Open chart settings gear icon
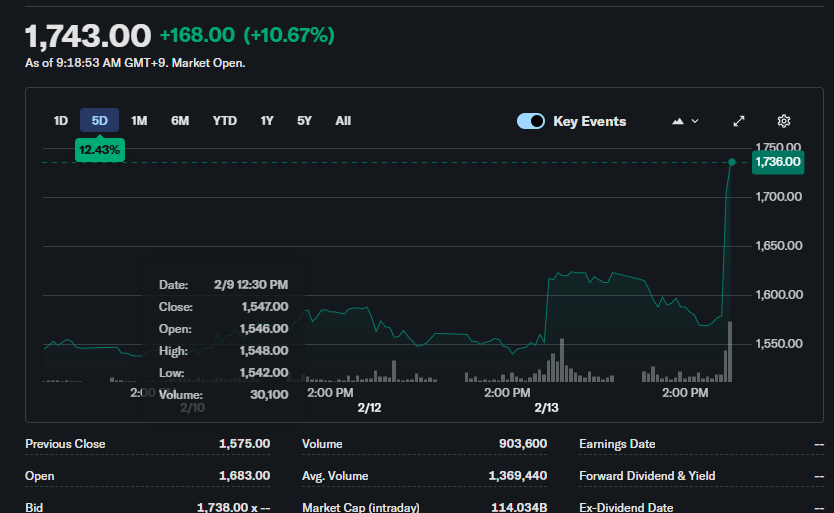This screenshot has height=513, width=834. point(783,121)
